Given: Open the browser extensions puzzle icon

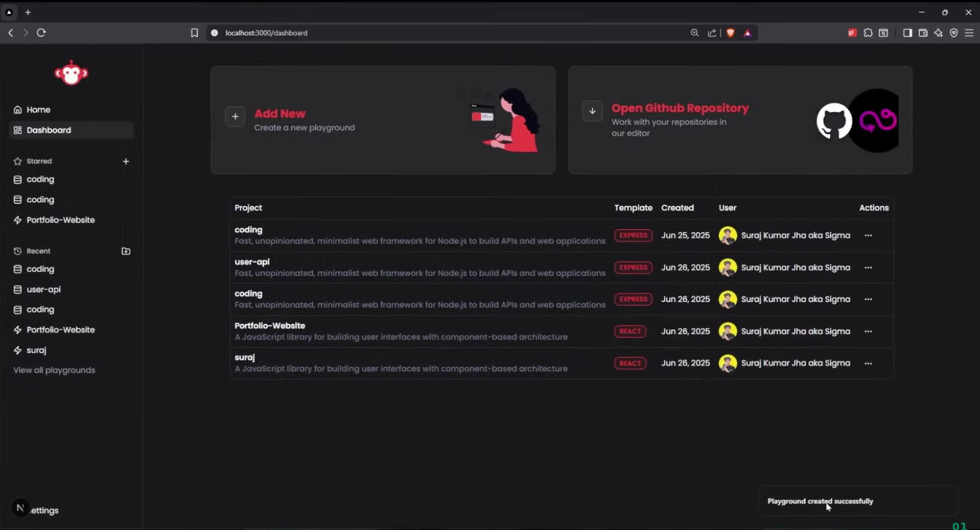Looking at the screenshot, I should (868, 33).
